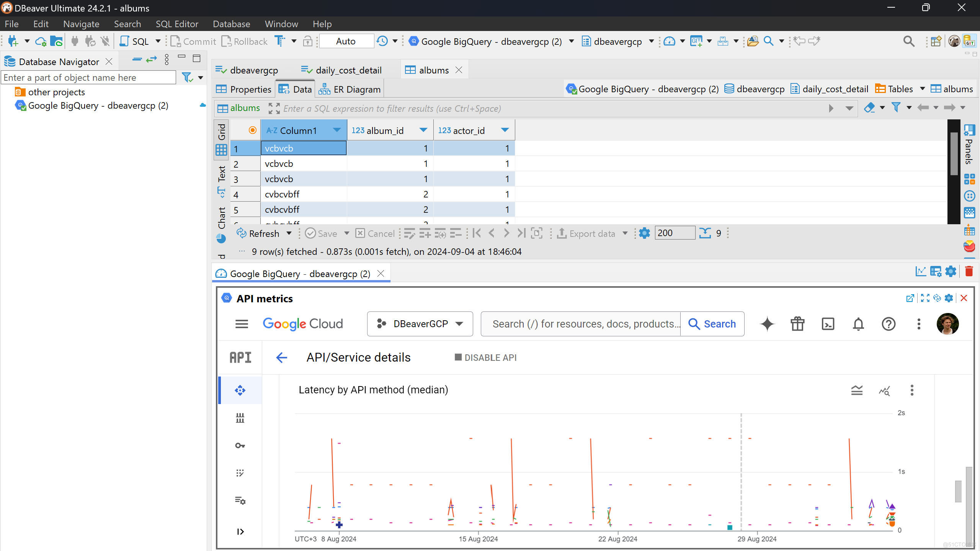Open the transaction log history icon
This screenshot has height=551, width=980.
click(382, 41)
